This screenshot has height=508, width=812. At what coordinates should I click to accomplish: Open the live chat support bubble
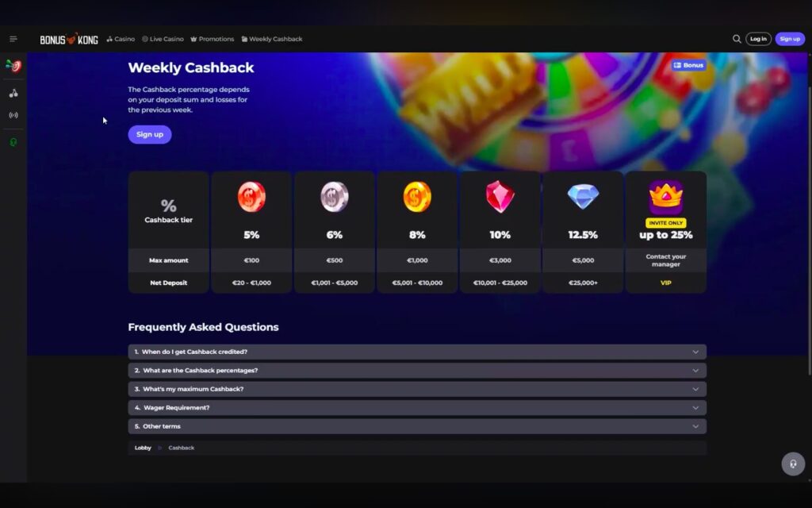click(x=793, y=464)
